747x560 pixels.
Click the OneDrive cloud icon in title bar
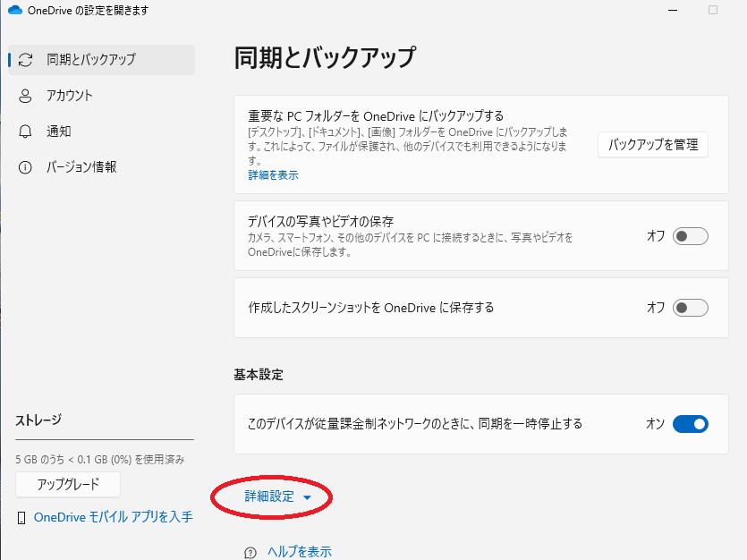click(x=15, y=10)
